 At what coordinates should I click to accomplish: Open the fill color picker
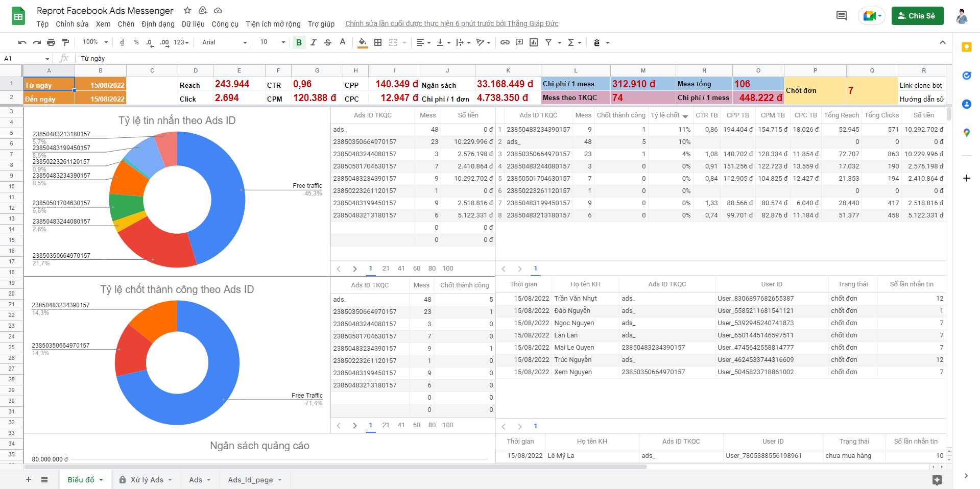[x=363, y=42]
